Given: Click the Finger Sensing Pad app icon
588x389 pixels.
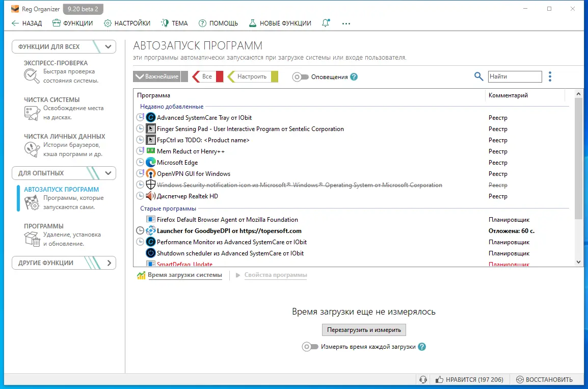Looking at the screenshot, I should coord(150,128).
